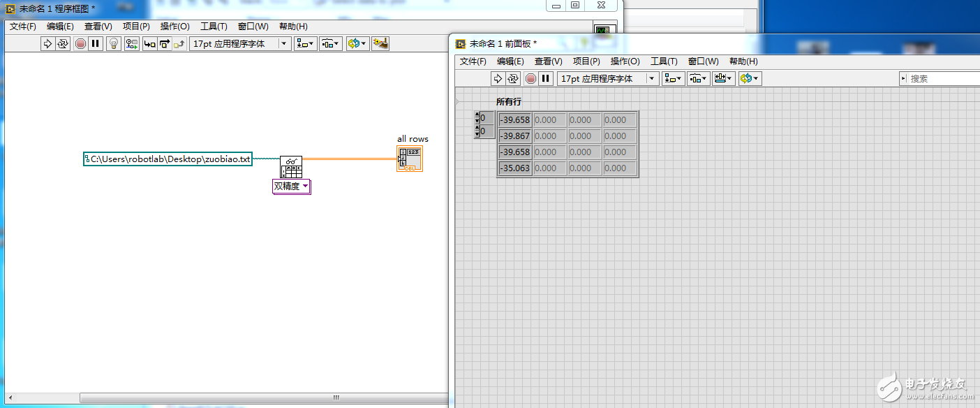Open 项目(P) menu in block diagram window
This screenshot has height=408, width=980.
(x=136, y=27)
